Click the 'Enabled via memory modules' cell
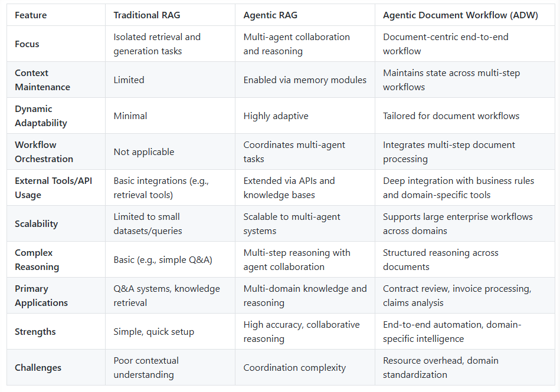The height and width of the screenshot is (392, 560). tap(305, 80)
